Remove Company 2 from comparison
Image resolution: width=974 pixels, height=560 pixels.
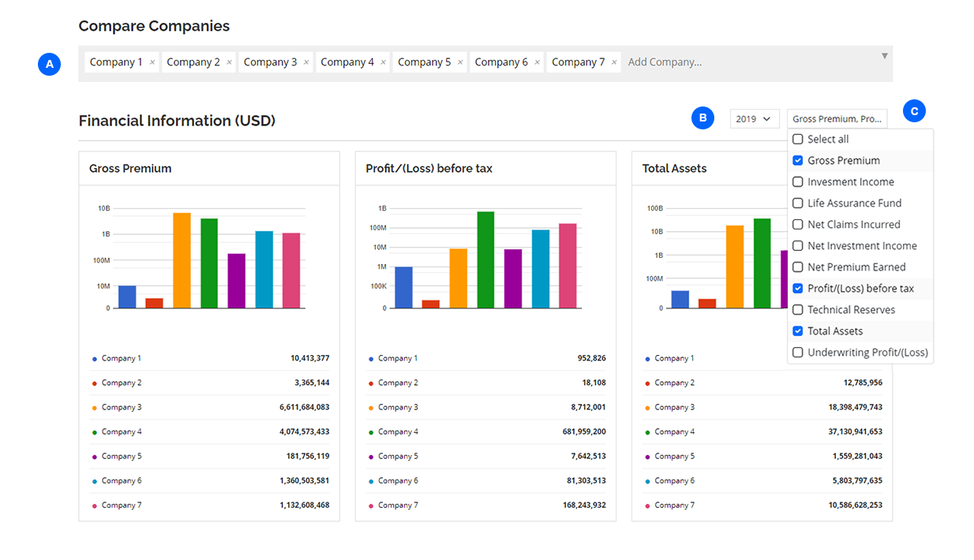[x=230, y=62]
